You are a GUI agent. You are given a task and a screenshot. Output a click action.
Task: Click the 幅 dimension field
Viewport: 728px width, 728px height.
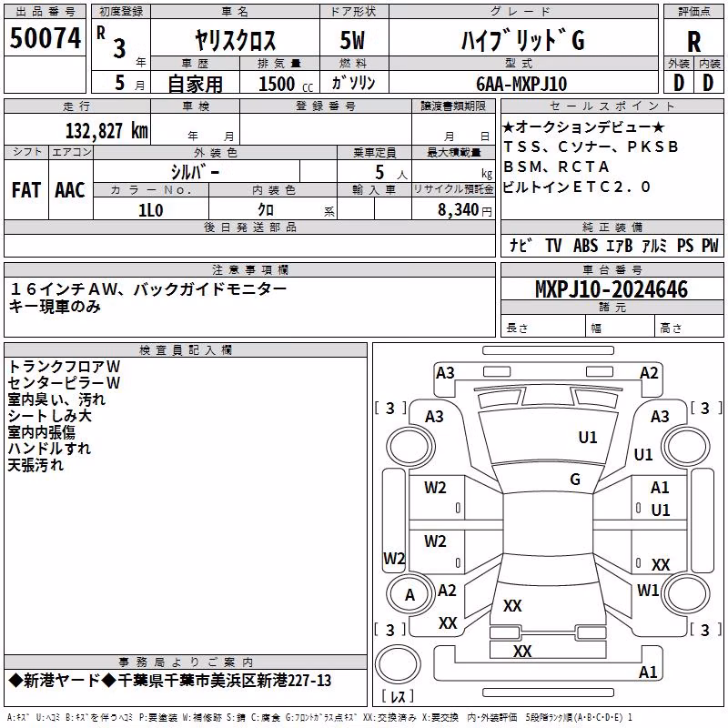(x=620, y=328)
